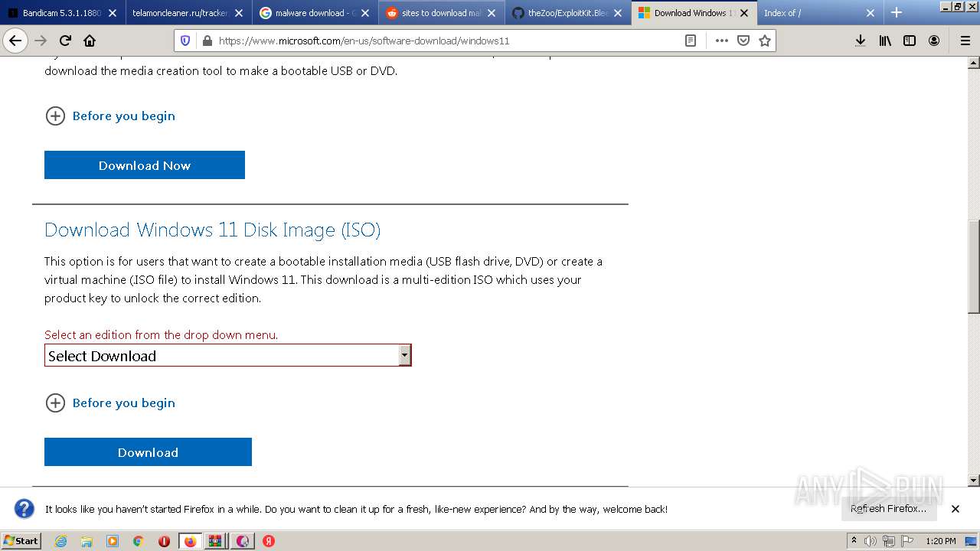
Task: Click the Refresh Firefox button
Action: (x=888, y=508)
